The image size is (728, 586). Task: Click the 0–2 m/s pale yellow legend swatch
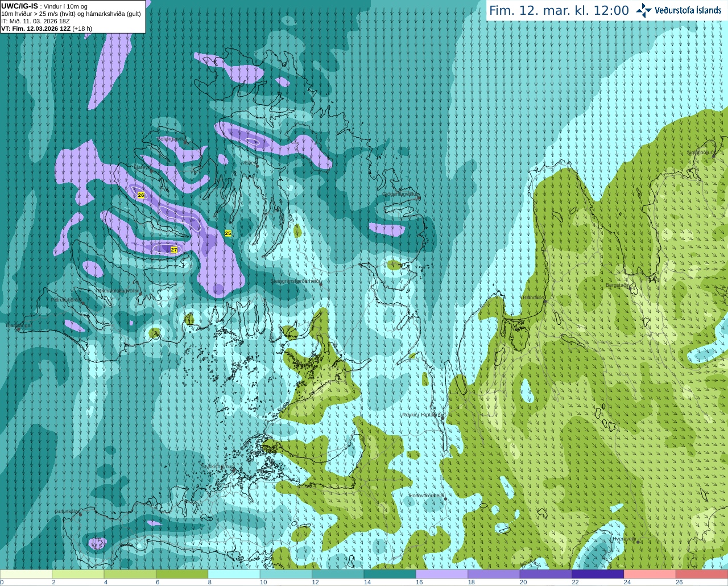click(26, 574)
